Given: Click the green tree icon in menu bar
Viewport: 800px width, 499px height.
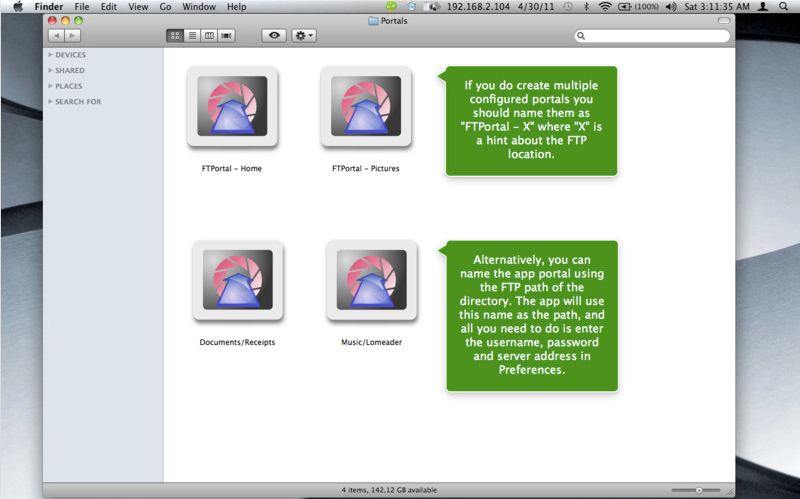Looking at the screenshot, I should (391, 7).
